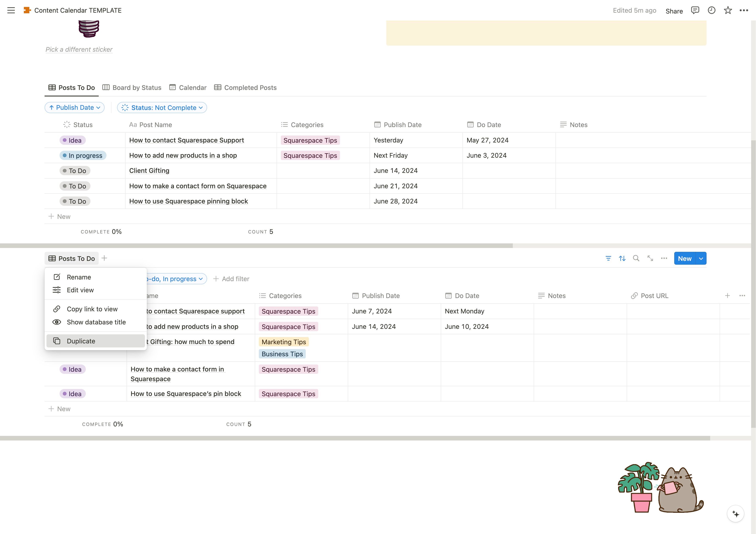The width and height of the screenshot is (756, 534).
Task: Toggle Show database title option
Action: click(96, 322)
